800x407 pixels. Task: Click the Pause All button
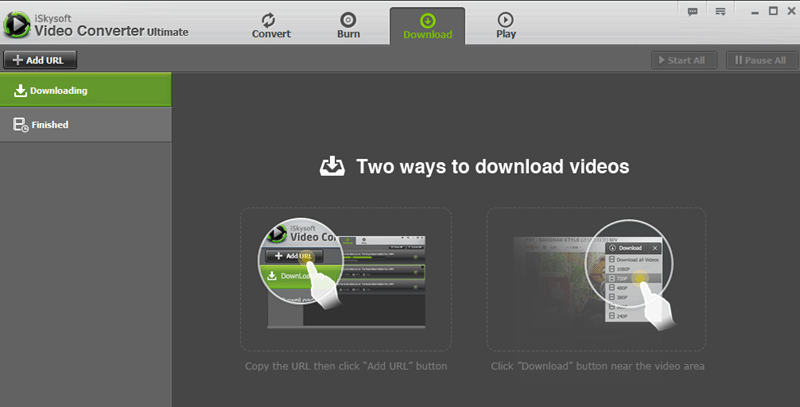click(x=761, y=60)
